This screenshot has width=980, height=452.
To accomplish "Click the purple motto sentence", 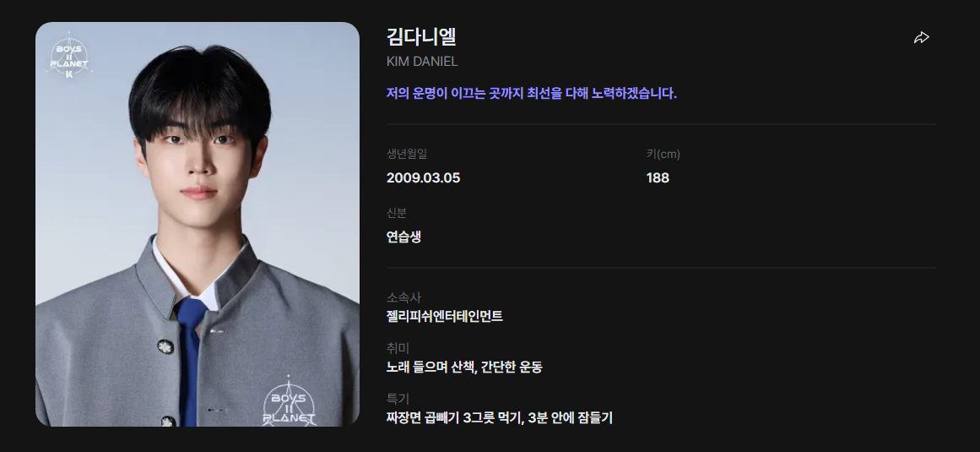I will (x=531, y=94).
